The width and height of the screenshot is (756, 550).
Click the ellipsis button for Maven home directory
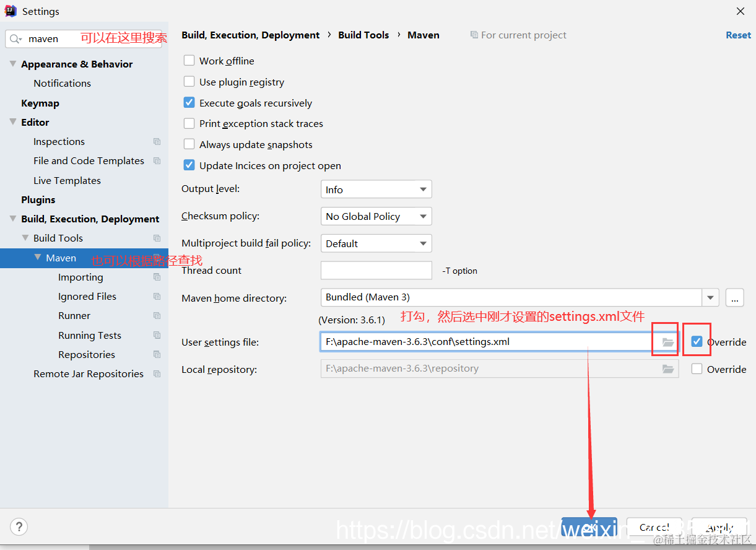tap(734, 298)
